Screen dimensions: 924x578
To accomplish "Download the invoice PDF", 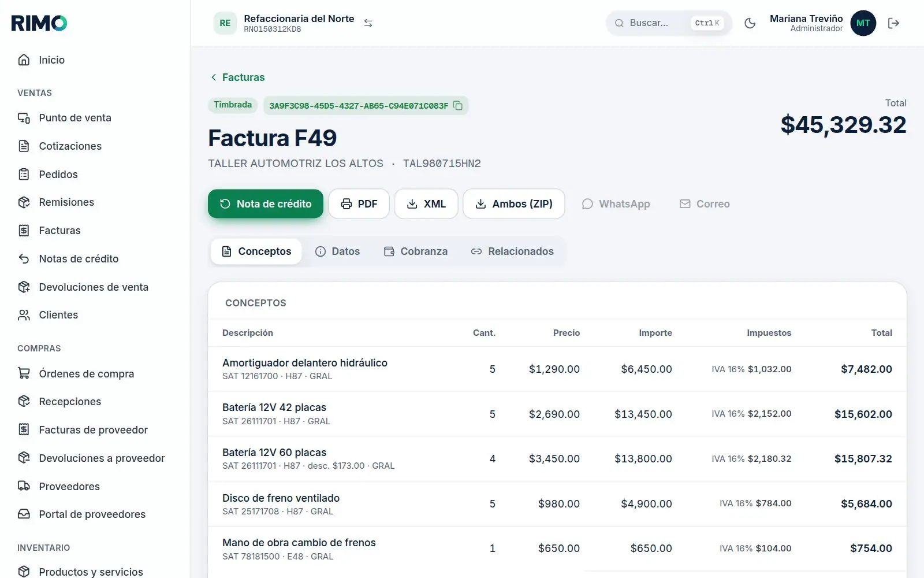I will click(359, 204).
